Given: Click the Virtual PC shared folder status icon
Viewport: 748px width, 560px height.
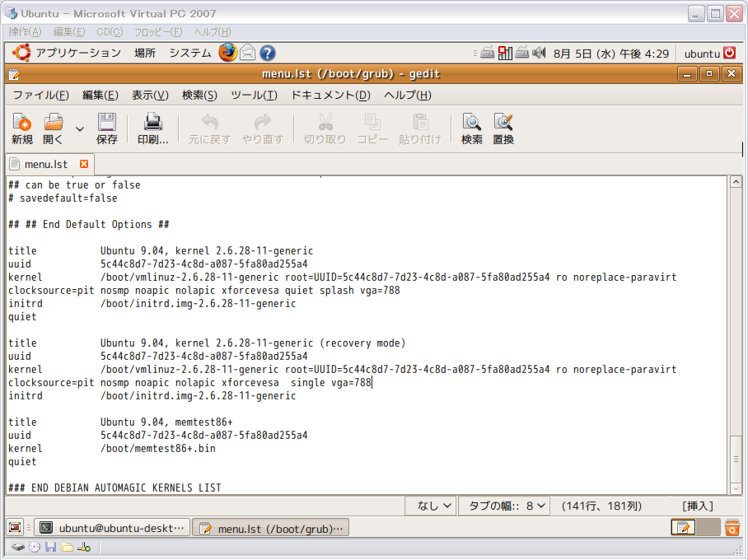Looking at the screenshot, I should (x=68, y=547).
